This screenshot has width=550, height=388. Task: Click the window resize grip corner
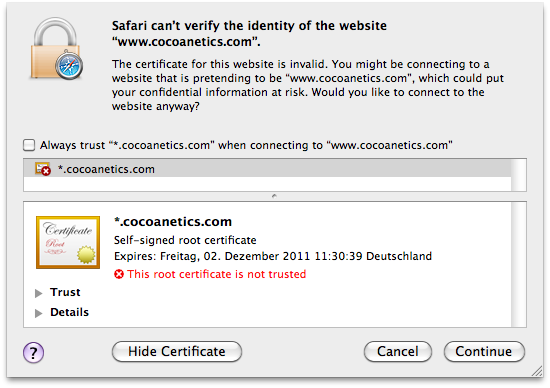click(x=537, y=371)
